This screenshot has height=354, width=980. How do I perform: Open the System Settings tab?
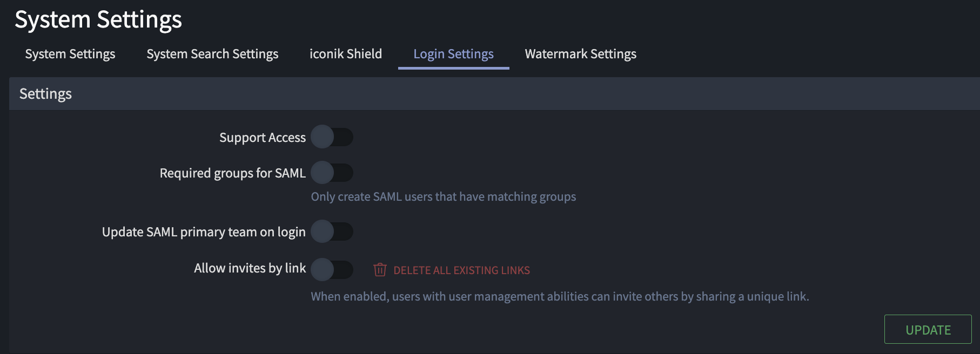pyautogui.click(x=70, y=54)
